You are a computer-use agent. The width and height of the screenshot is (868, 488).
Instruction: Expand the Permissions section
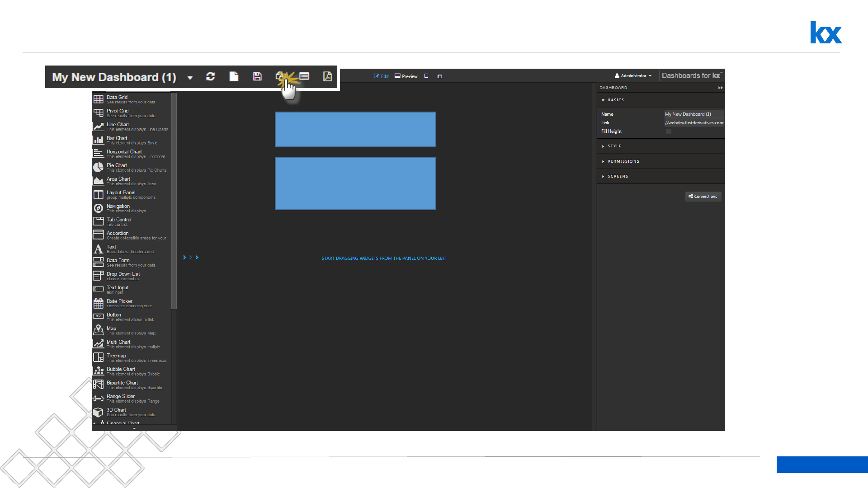point(623,161)
